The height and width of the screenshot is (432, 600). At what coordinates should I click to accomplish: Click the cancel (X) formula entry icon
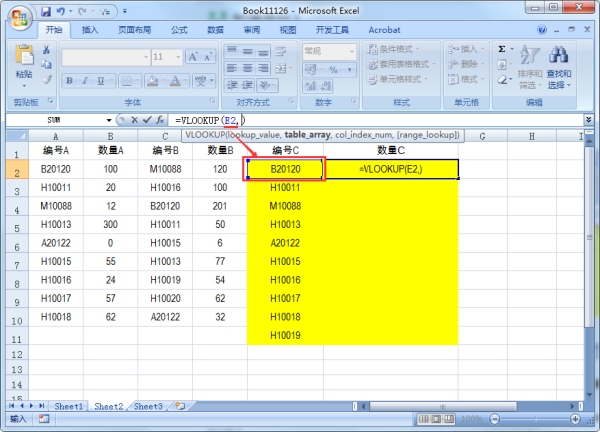[x=132, y=119]
